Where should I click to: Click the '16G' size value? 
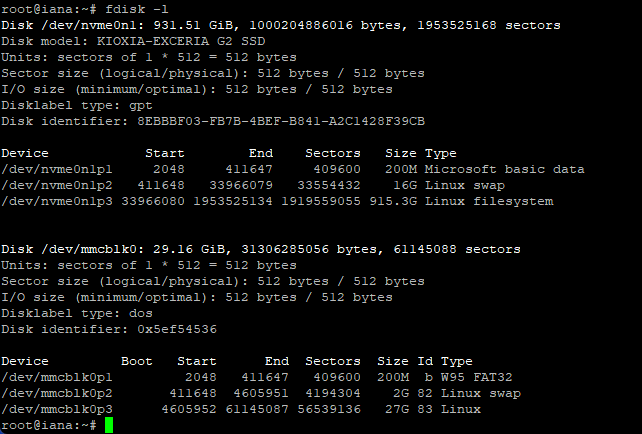405,185
